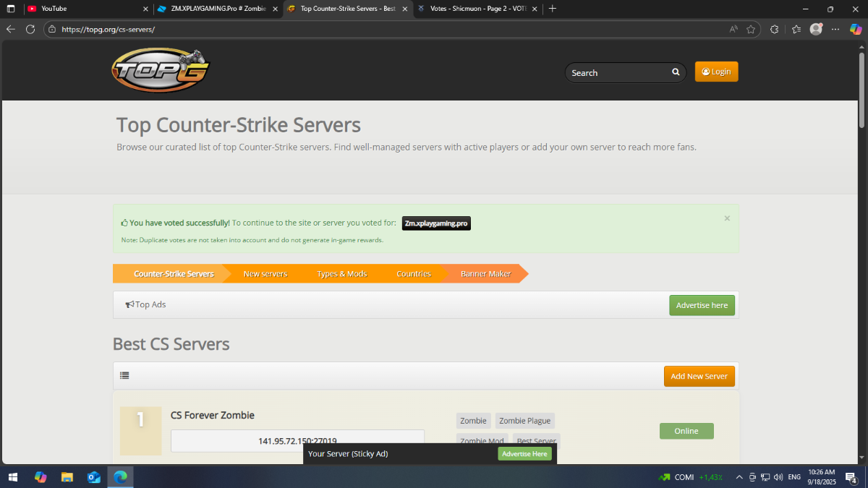Open the Copilot sidebar icon
The height and width of the screenshot is (488, 868).
click(856, 30)
